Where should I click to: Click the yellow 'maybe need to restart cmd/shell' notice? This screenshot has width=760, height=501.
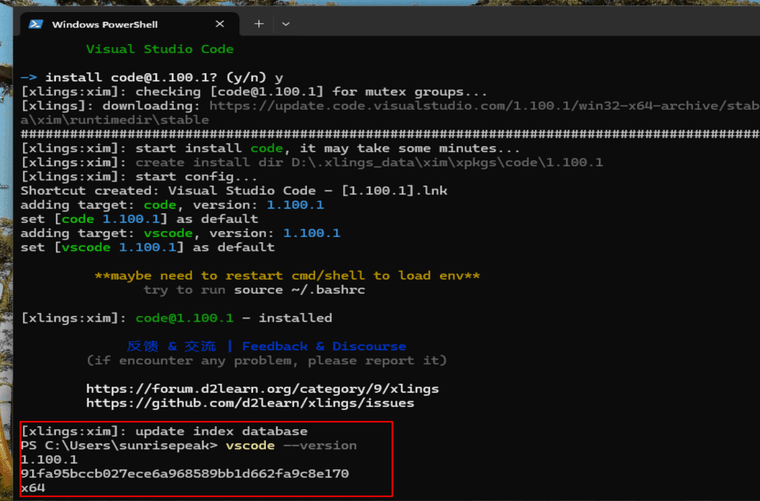coord(287,276)
